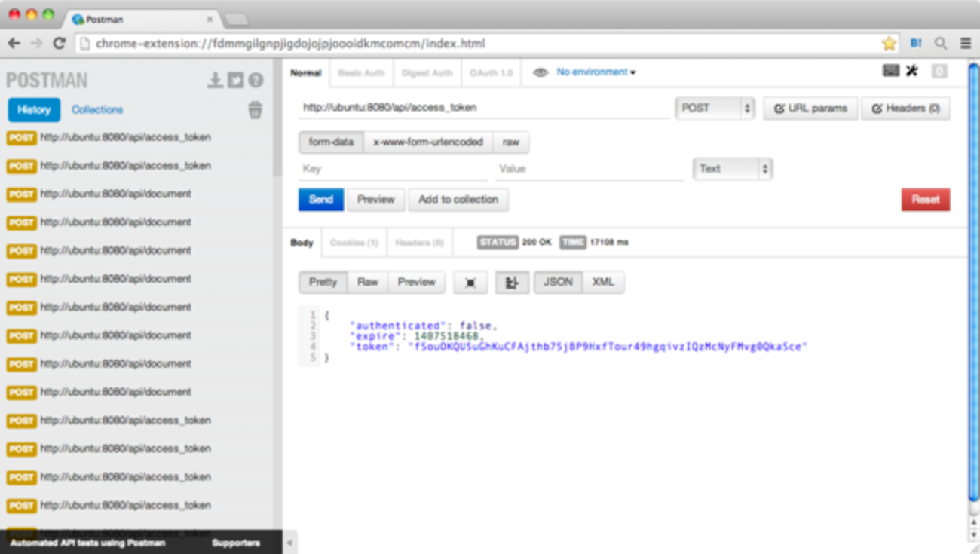The image size is (980, 554).
Task: Select the Normal auth tab
Action: pyautogui.click(x=306, y=73)
